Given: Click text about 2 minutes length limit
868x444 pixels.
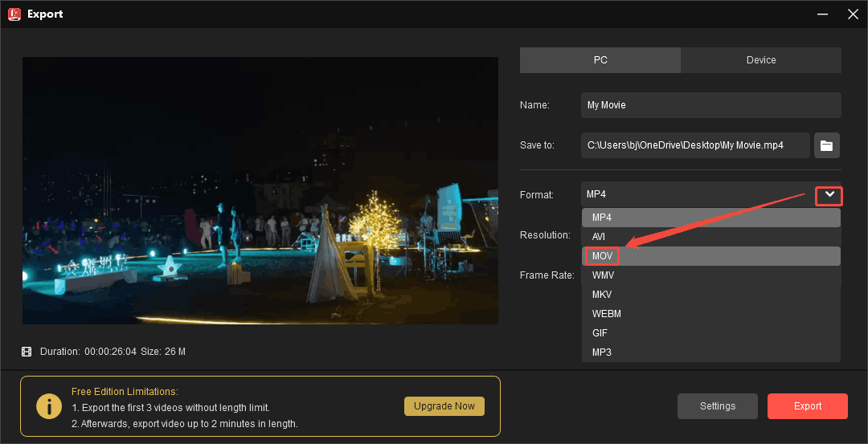Looking at the screenshot, I should [184, 424].
